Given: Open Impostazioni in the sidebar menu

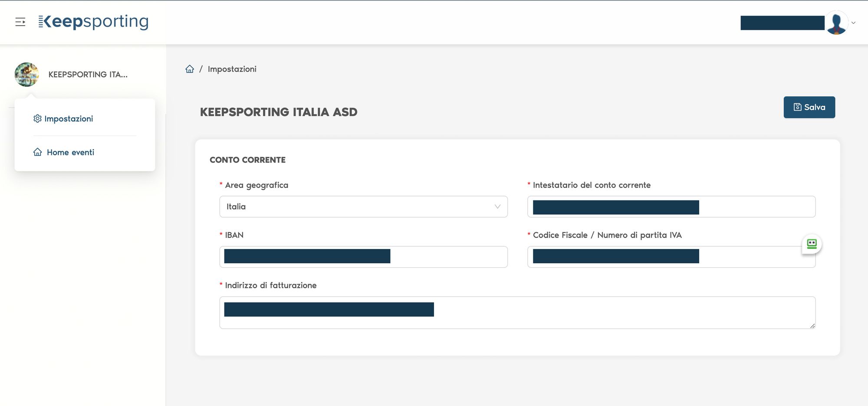Looking at the screenshot, I should (x=69, y=119).
